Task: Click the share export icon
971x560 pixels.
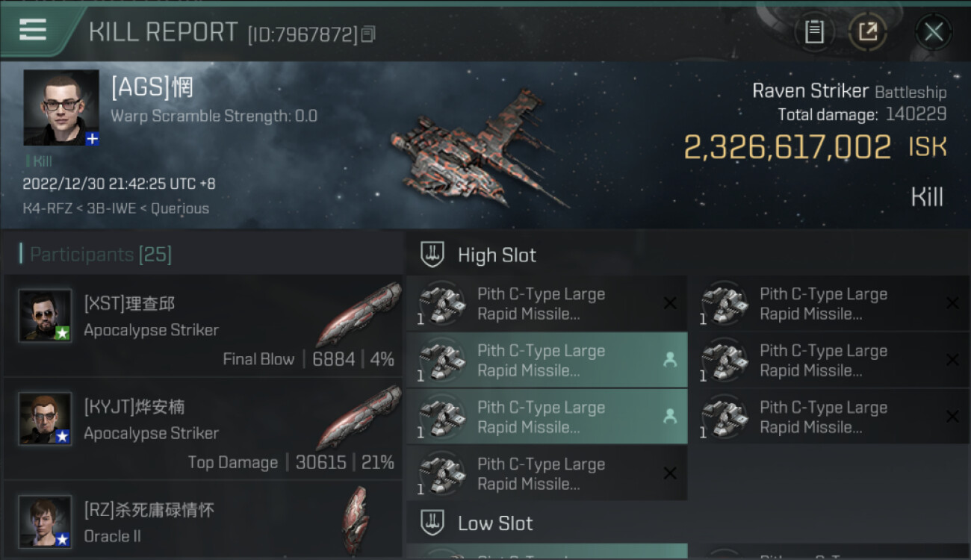Action: [x=867, y=31]
